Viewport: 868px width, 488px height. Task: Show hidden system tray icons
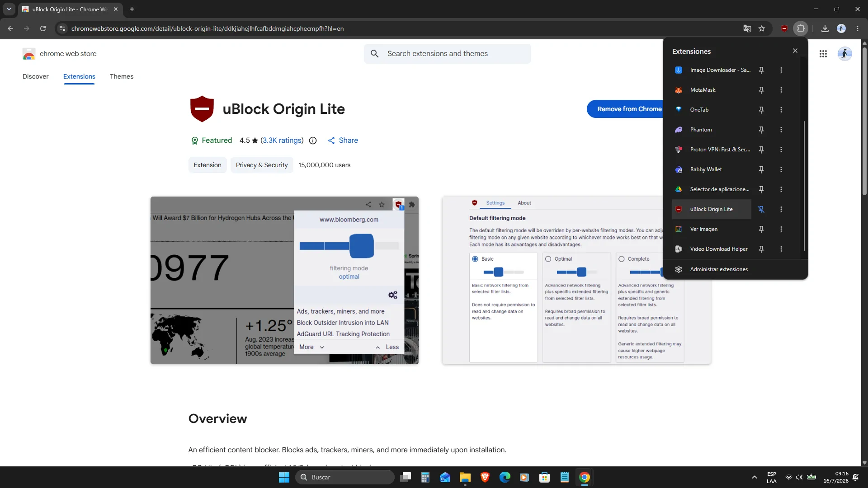[754, 477]
